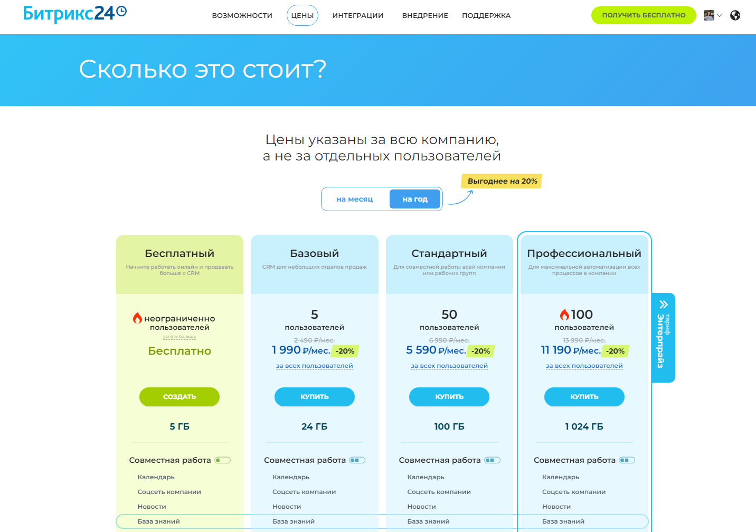Click '5 590 ₽/мес.' price
The height and width of the screenshot is (532, 756).
click(x=436, y=350)
